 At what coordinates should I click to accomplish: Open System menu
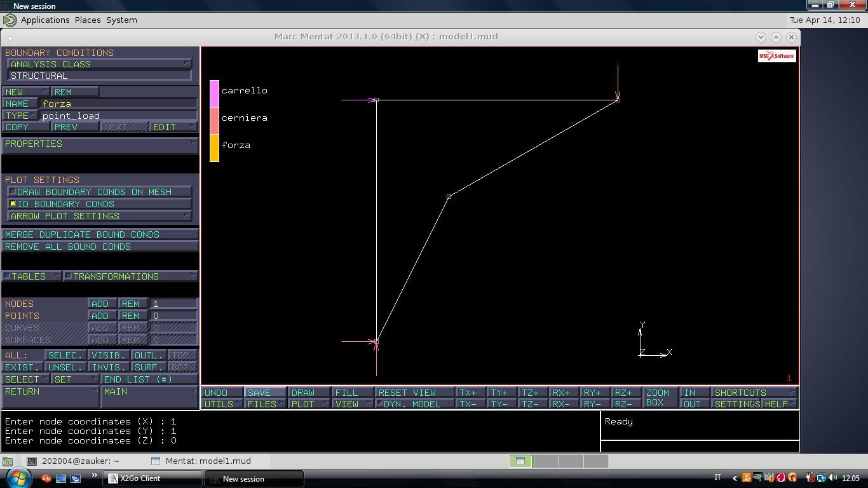point(121,20)
